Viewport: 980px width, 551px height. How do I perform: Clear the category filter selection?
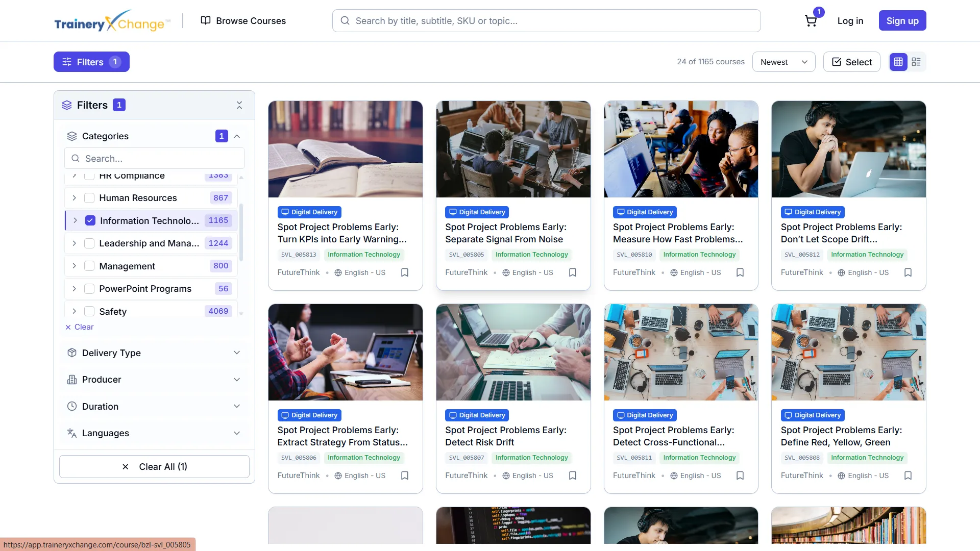[80, 327]
